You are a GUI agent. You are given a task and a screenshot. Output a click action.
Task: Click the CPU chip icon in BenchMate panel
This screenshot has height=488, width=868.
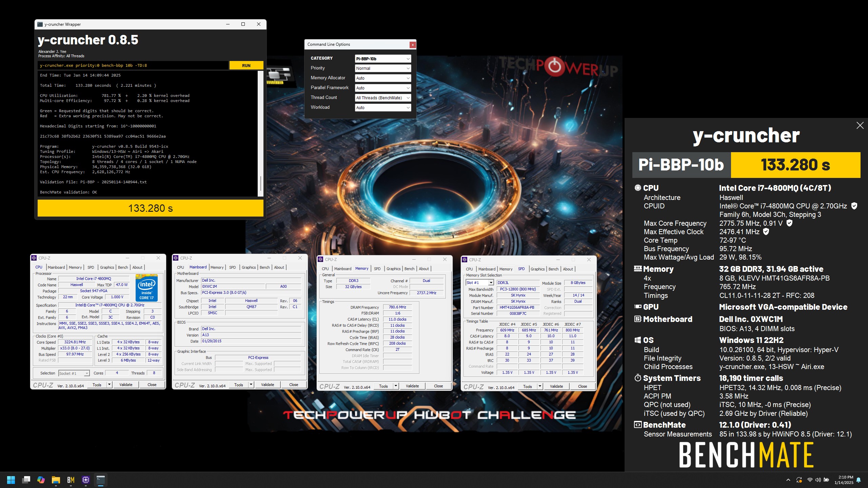(638, 188)
